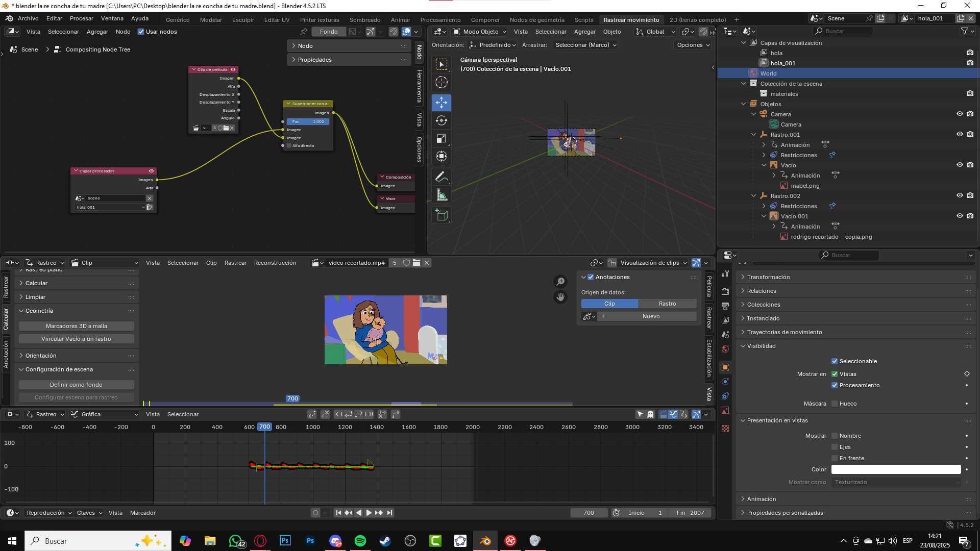Screen dimensions: 980x551
Task: Open the Procesar menu
Action: coord(82,18)
